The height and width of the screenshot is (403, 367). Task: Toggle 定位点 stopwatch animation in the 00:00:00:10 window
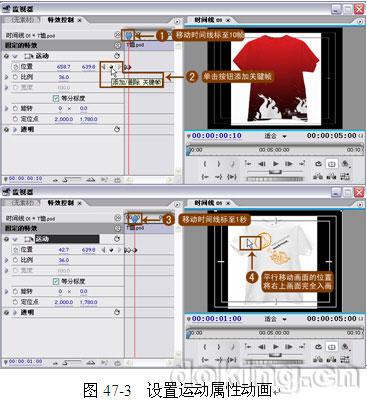tap(15, 119)
